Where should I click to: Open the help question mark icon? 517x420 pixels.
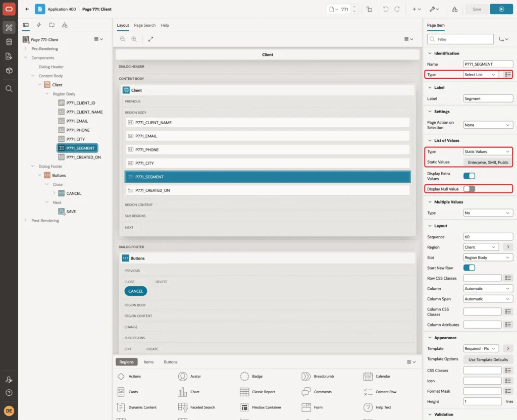pos(9,393)
